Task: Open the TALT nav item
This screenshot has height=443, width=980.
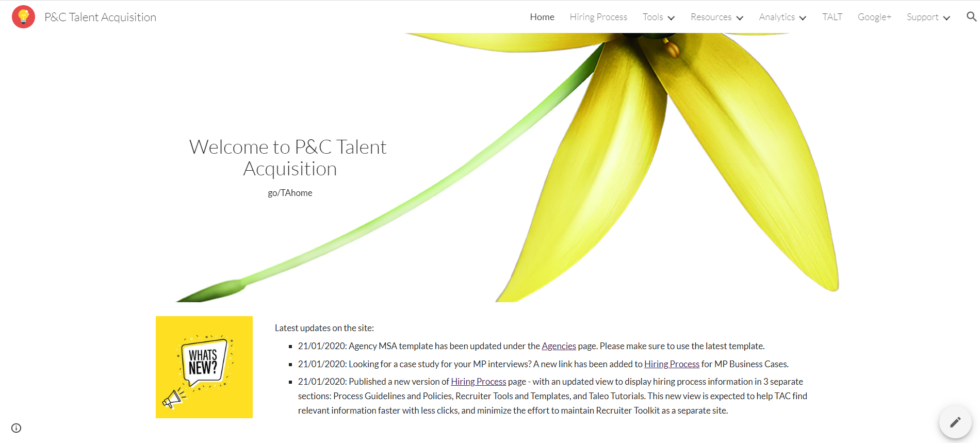Action: 832,17
